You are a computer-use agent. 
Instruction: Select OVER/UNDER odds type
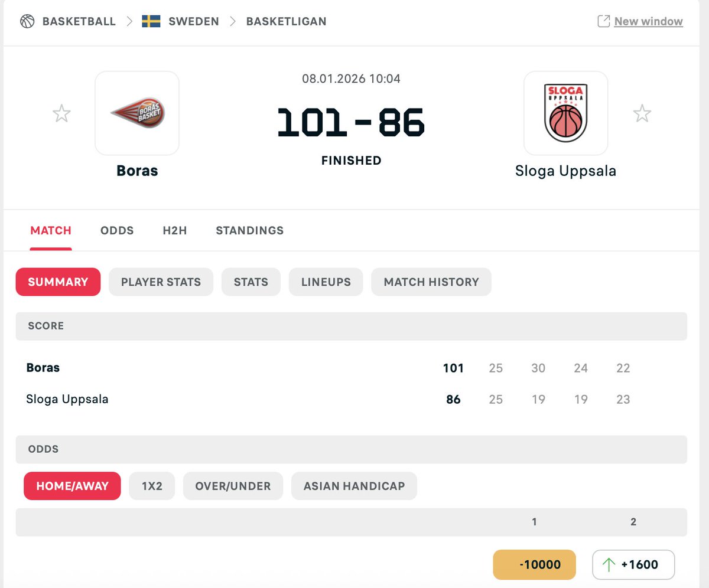tap(233, 486)
